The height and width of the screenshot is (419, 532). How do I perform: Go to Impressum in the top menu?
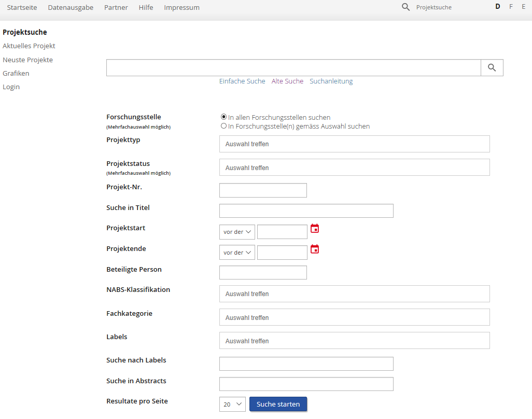point(181,8)
